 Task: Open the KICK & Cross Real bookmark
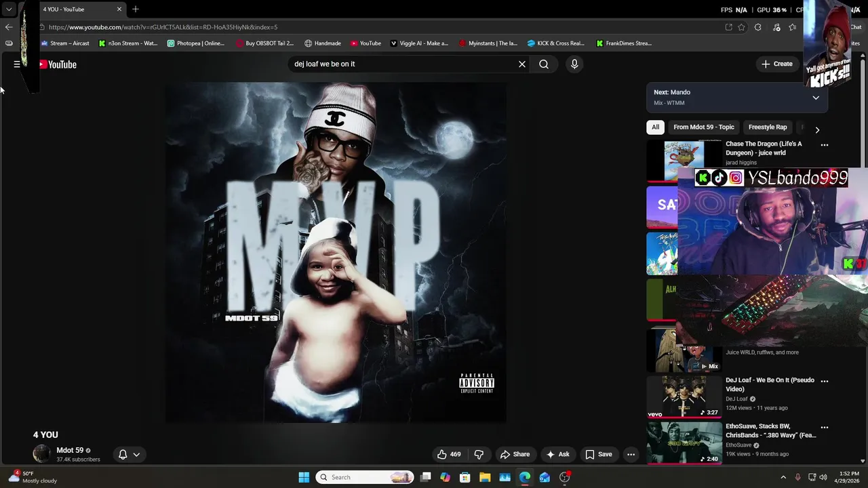556,43
